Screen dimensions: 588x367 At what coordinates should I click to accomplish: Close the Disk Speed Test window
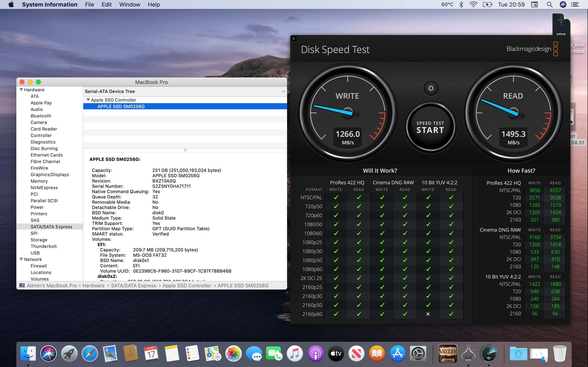click(294, 39)
